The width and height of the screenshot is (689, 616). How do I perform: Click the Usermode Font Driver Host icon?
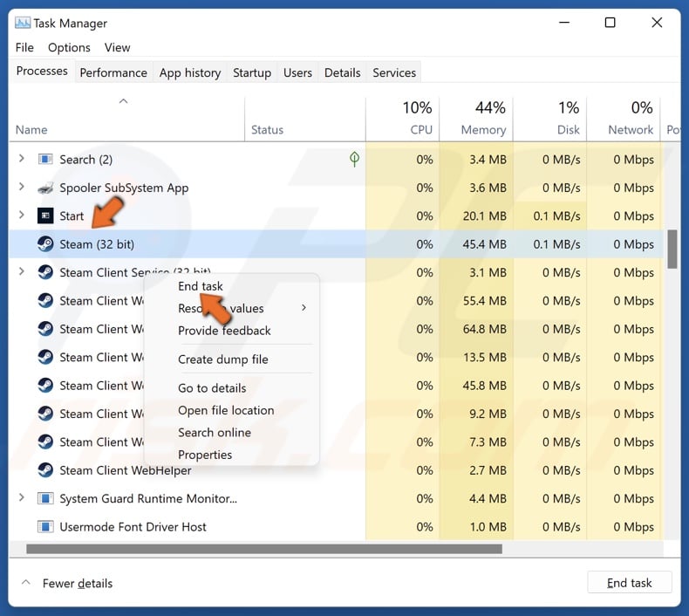(45, 527)
